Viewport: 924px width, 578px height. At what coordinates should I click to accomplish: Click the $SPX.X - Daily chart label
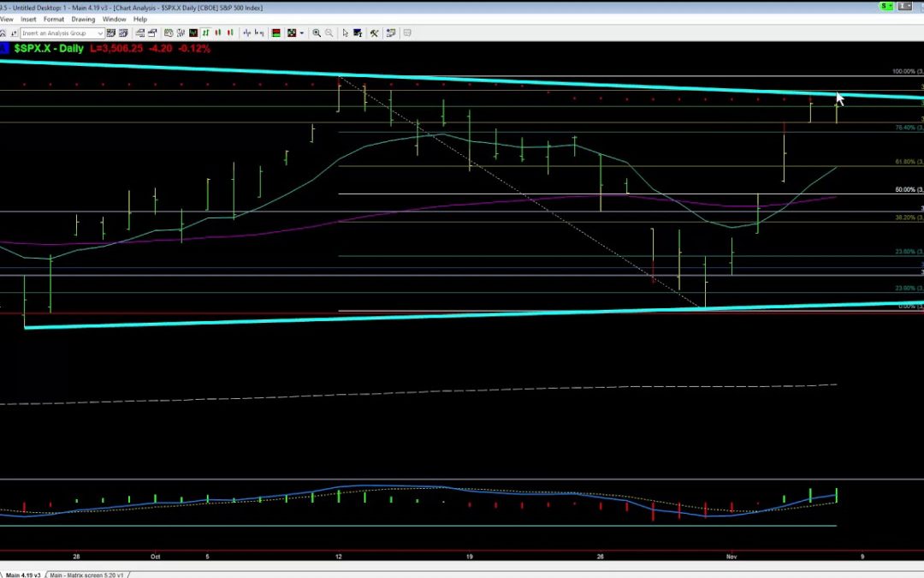pyautogui.click(x=49, y=48)
